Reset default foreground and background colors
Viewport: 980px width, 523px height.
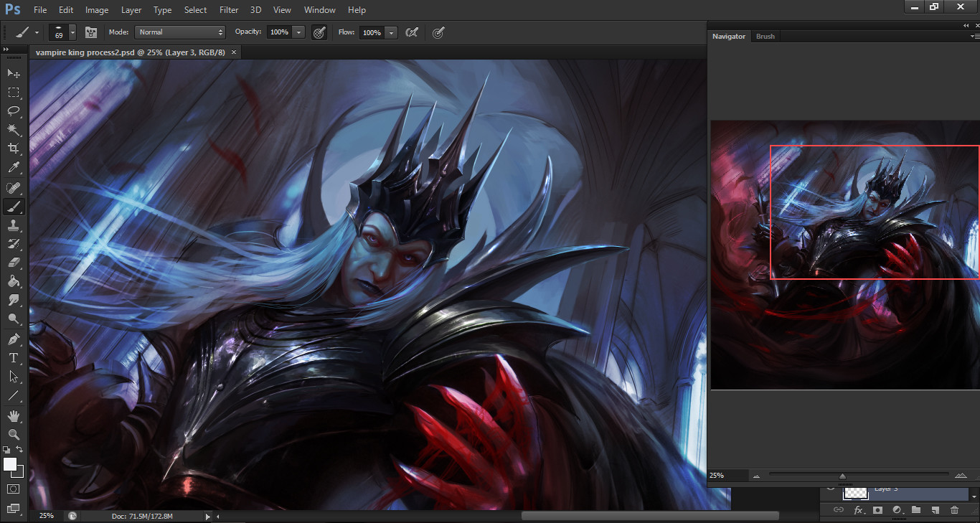tap(6, 449)
